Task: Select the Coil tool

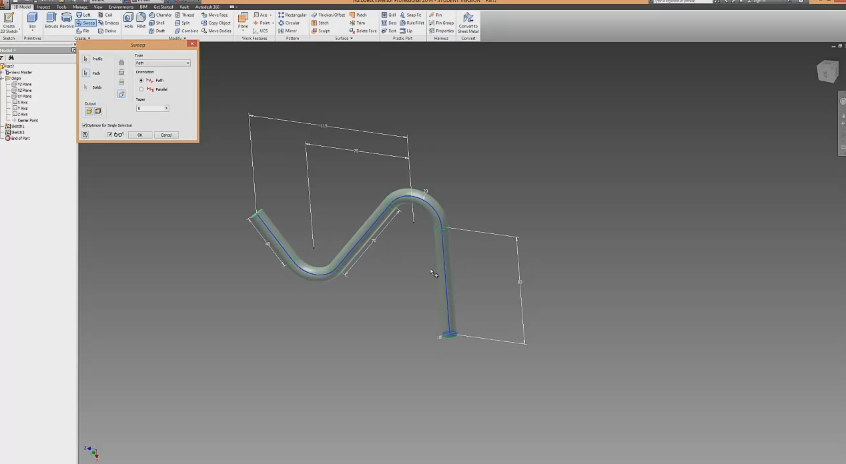Action: click(105, 15)
